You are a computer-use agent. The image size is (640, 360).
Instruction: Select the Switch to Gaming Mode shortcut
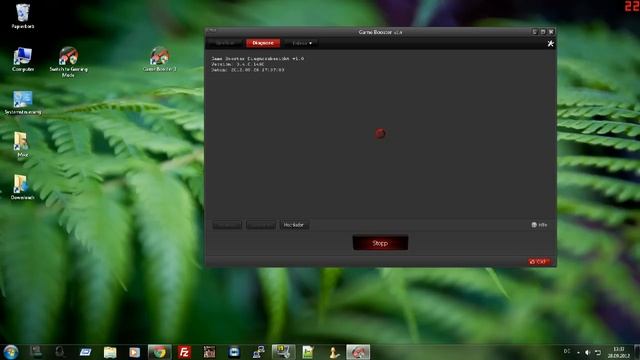(x=69, y=62)
